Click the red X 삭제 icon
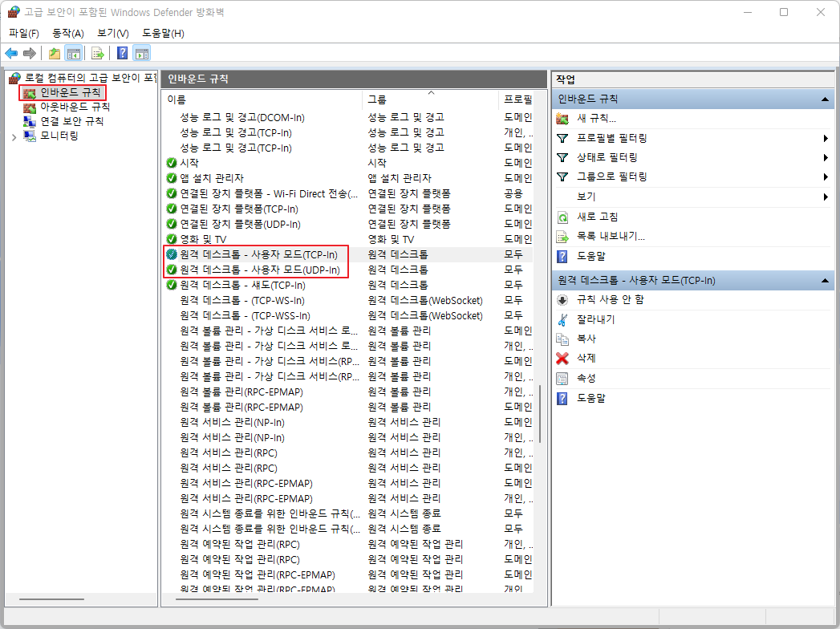This screenshot has height=629, width=840. 562,358
